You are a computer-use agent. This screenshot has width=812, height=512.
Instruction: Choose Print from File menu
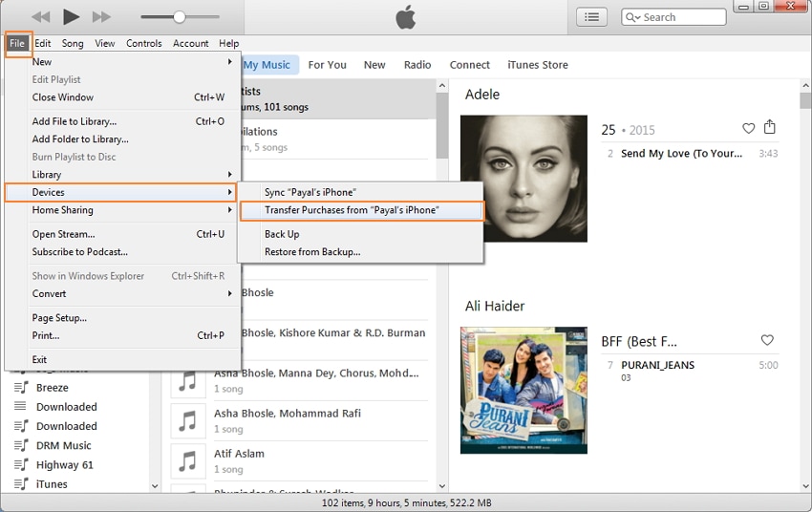point(122,335)
